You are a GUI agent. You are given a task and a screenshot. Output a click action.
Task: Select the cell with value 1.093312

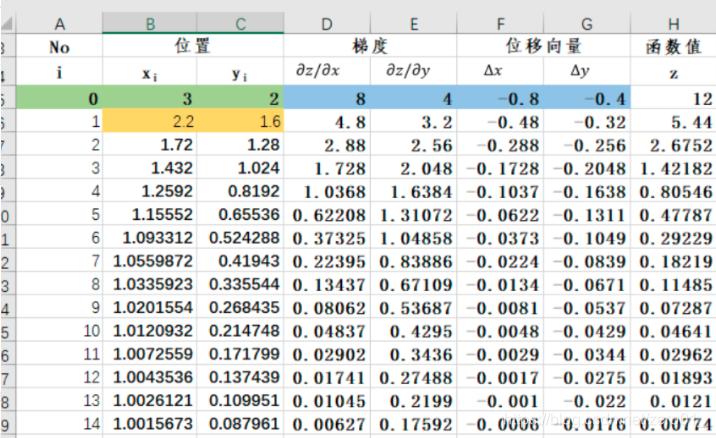[x=149, y=237]
